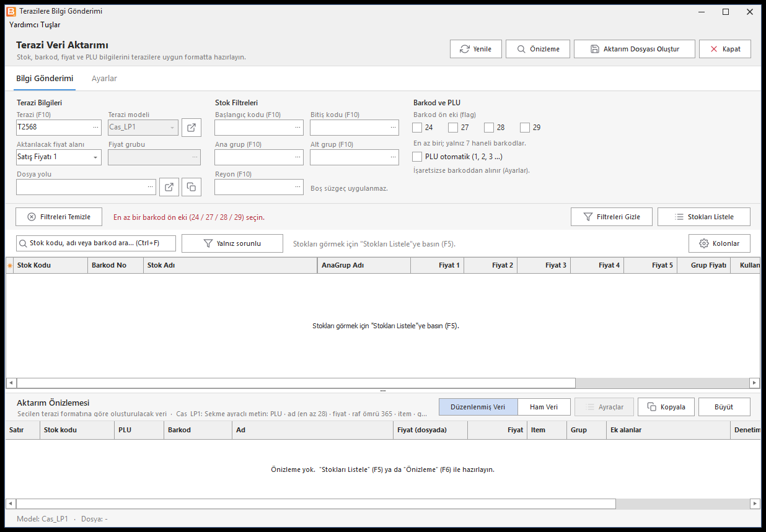Enable the PLU otomatik checkbox

418,157
